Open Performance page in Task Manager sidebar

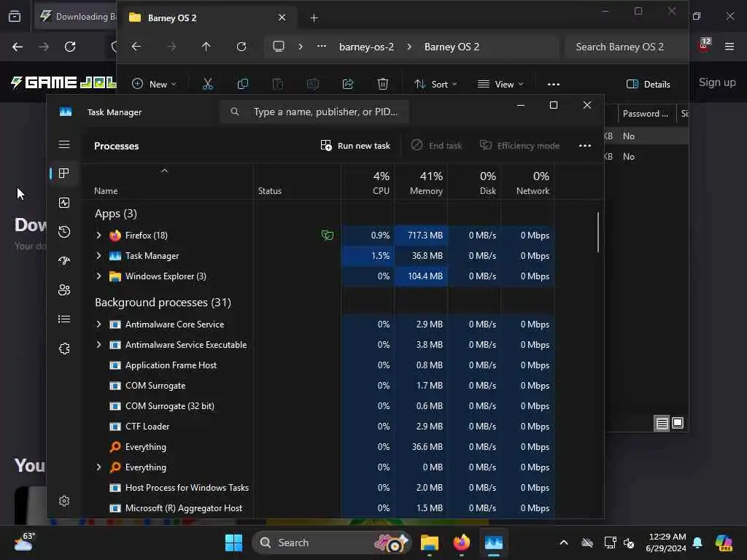point(64,203)
